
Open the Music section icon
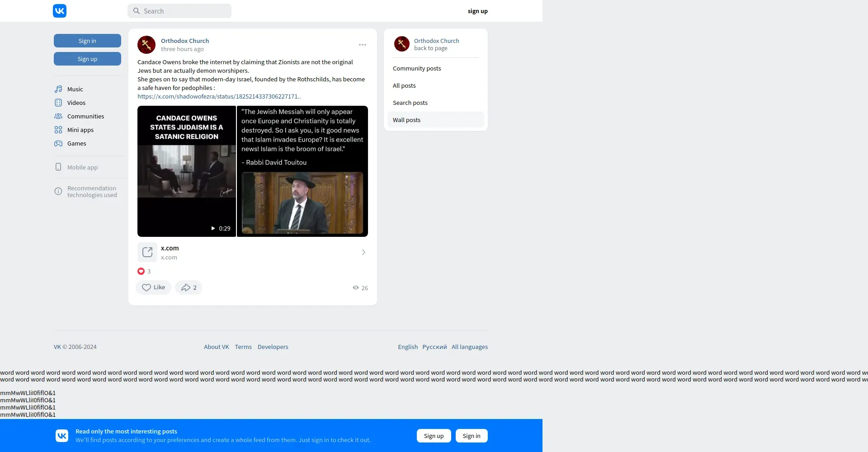(x=58, y=89)
